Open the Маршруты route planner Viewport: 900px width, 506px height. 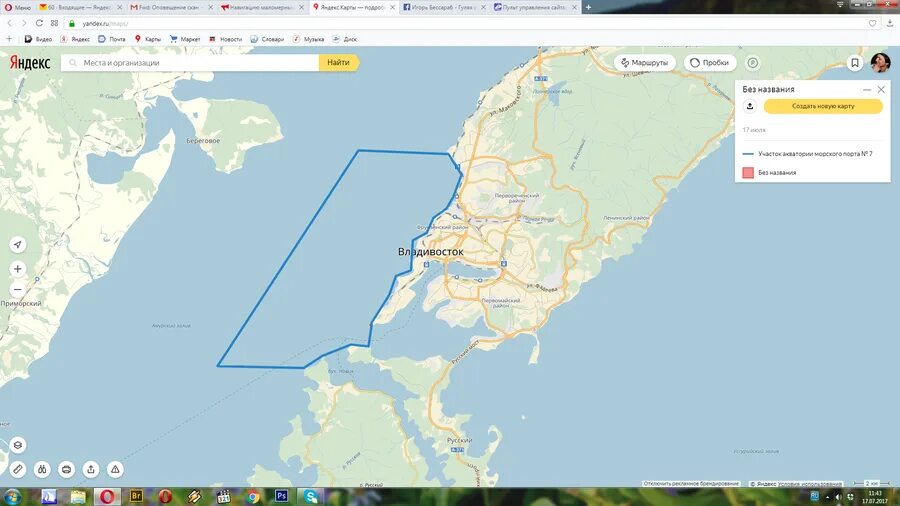(645, 63)
